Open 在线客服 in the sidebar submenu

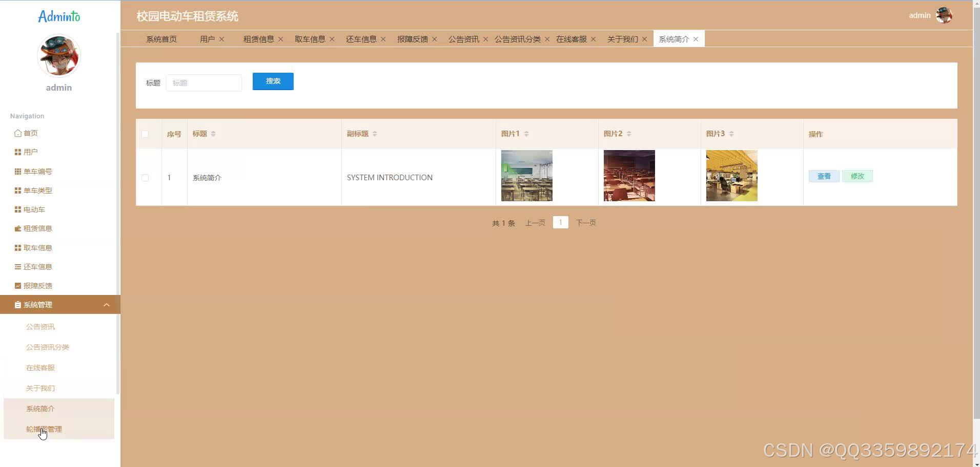pyautogui.click(x=40, y=368)
